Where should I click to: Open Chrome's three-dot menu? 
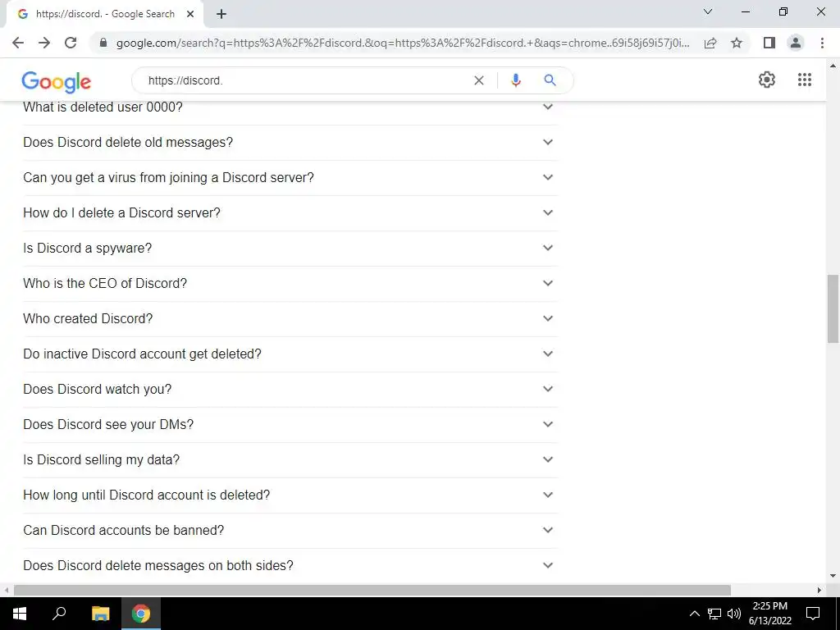(x=822, y=43)
